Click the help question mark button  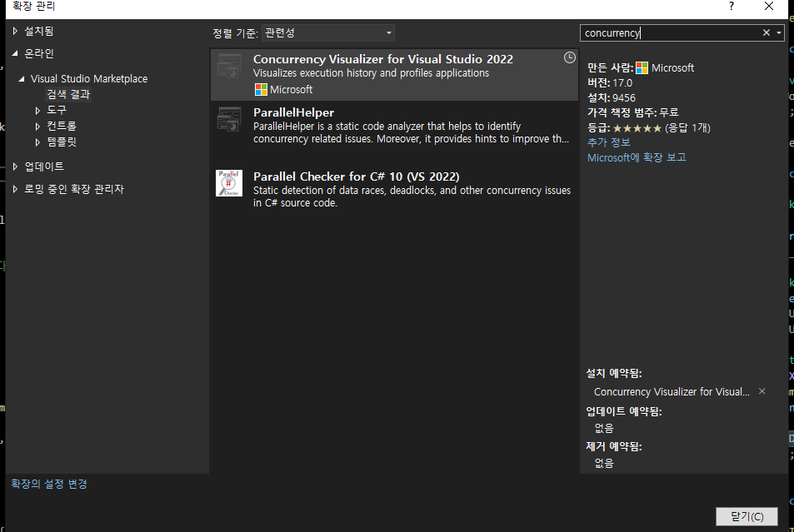[732, 6]
